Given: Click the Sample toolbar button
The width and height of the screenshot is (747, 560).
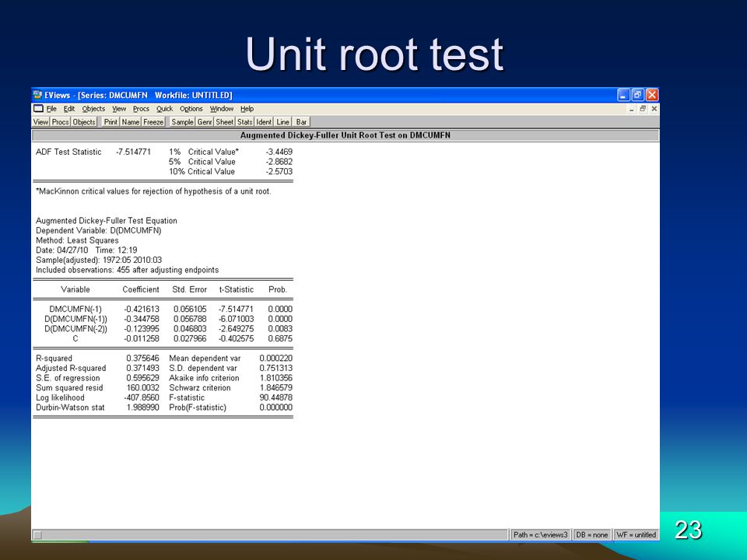Looking at the screenshot, I should [x=182, y=122].
